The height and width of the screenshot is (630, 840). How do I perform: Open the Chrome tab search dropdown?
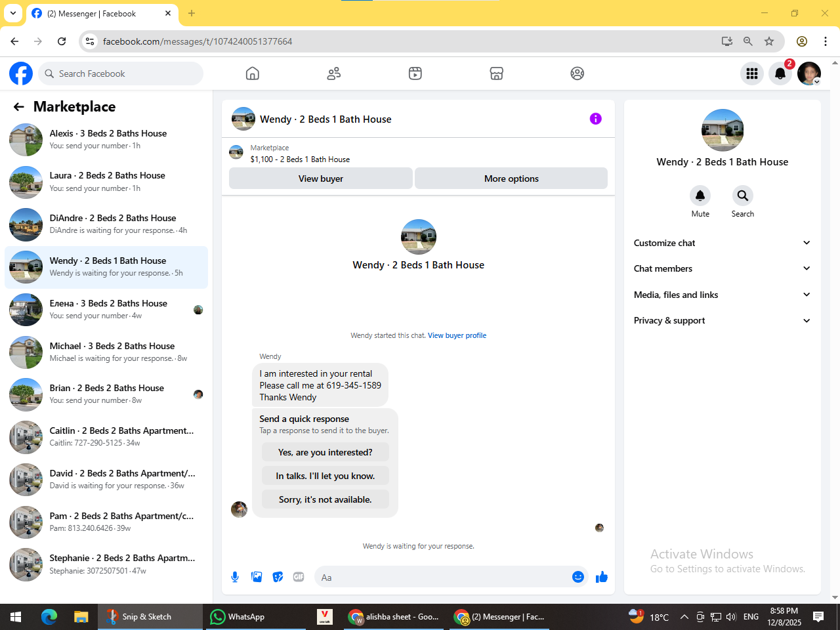click(13, 13)
